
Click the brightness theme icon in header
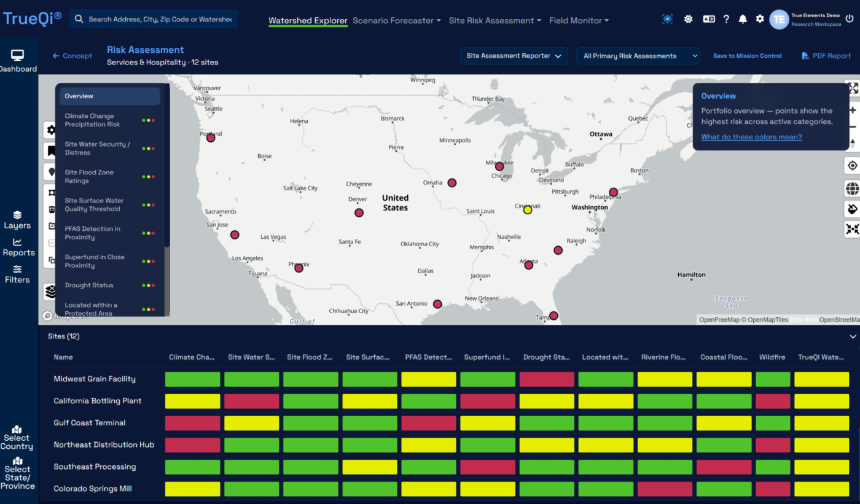tap(688, 19)
